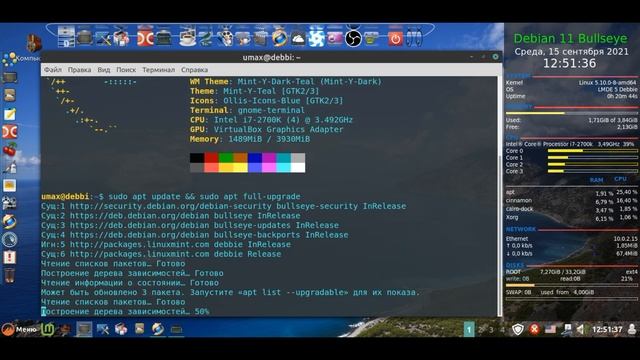This screenshot has height=360, width=640.
Task: Click the coffee cup icon in top dock
Action: [x=187, y=38]
